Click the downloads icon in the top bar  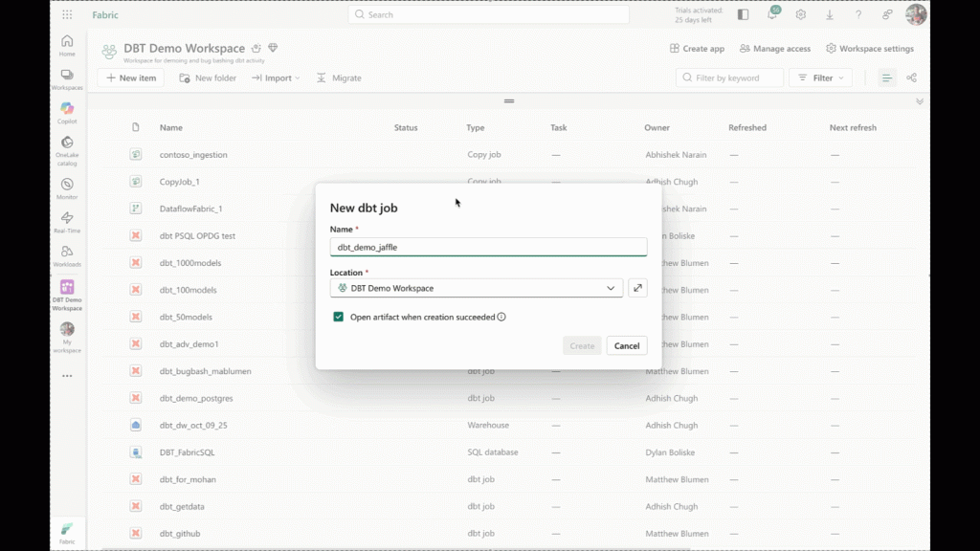831,15
